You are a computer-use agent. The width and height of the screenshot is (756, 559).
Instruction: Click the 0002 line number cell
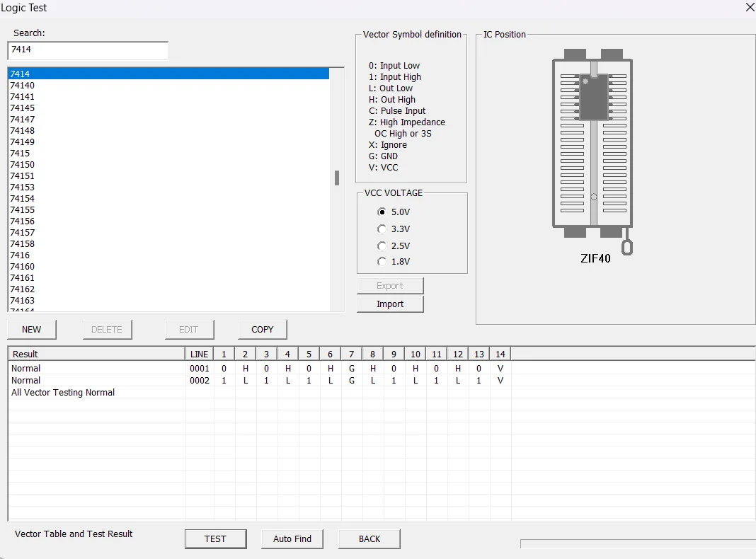[x=200, y=380]
